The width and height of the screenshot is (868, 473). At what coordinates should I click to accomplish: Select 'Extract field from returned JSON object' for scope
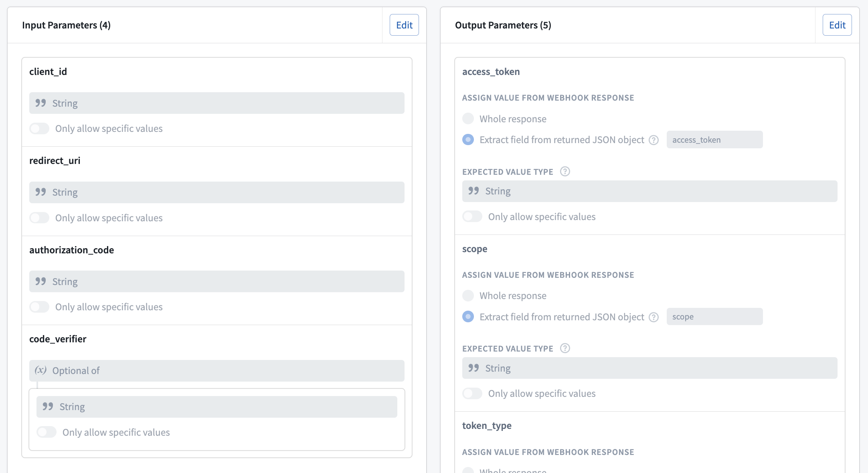pos(468,317)
